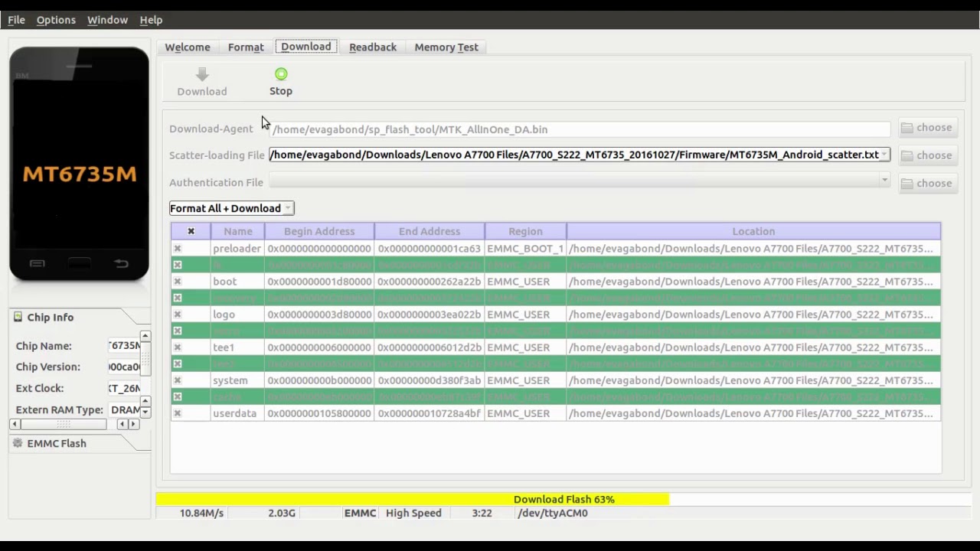Click the folder icon on Scatter-loading choose
Viewport: 980px width, 551px height.
click(x=907, y=155)
